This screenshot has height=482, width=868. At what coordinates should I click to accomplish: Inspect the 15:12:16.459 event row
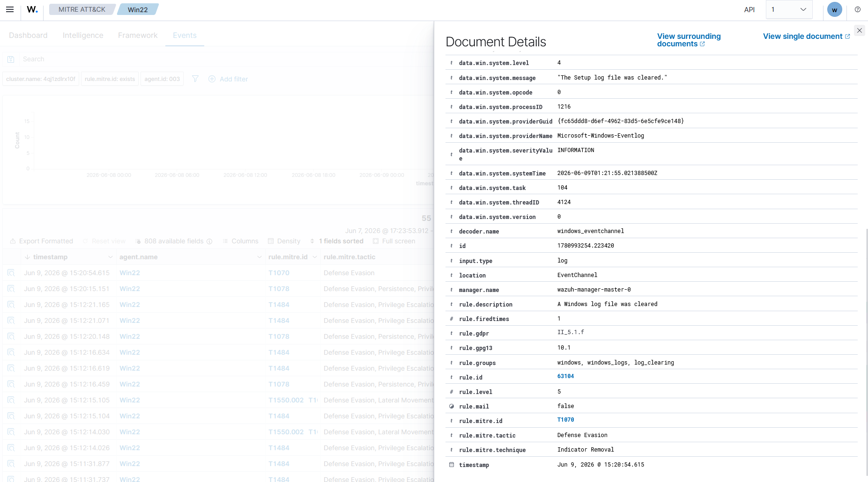tap(11, 384)
